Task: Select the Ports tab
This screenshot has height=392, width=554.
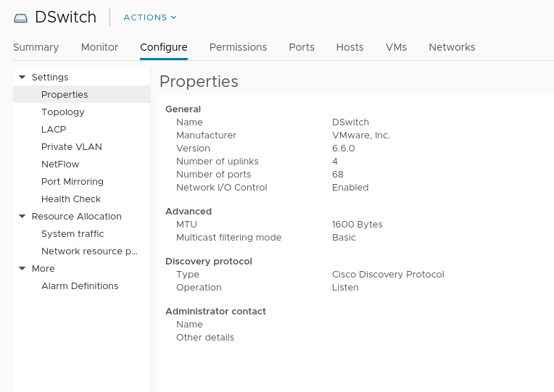Action: 302,47
